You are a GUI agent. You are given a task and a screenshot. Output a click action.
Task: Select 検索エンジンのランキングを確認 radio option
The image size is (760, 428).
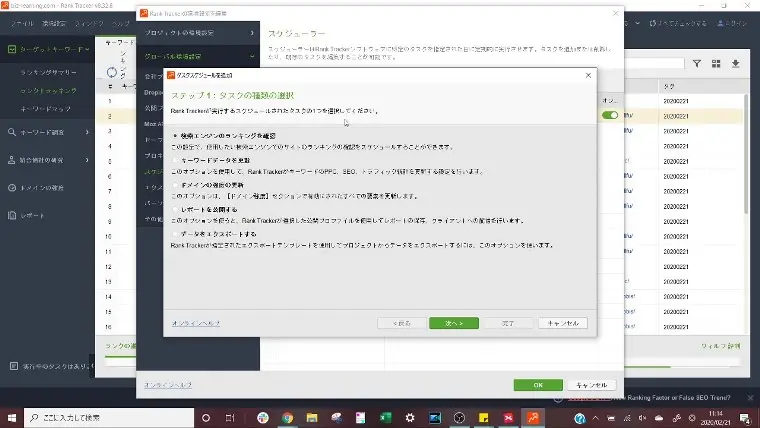pyautogui.click(x=176, y=135)
